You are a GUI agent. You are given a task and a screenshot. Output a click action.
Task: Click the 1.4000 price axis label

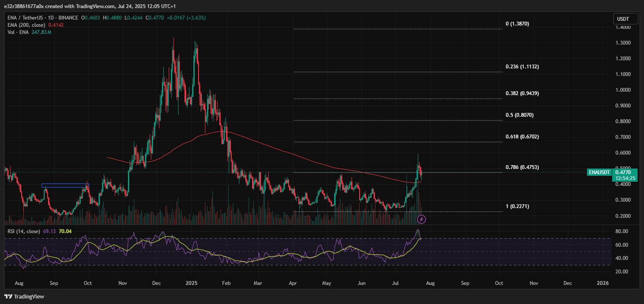point(623,27)
